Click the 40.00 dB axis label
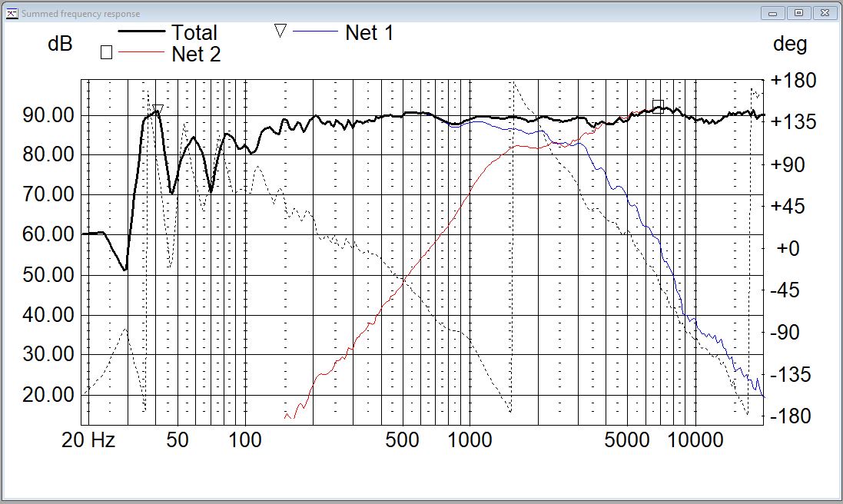The height and width of the screenshot is (504, 843). point(48,315)
